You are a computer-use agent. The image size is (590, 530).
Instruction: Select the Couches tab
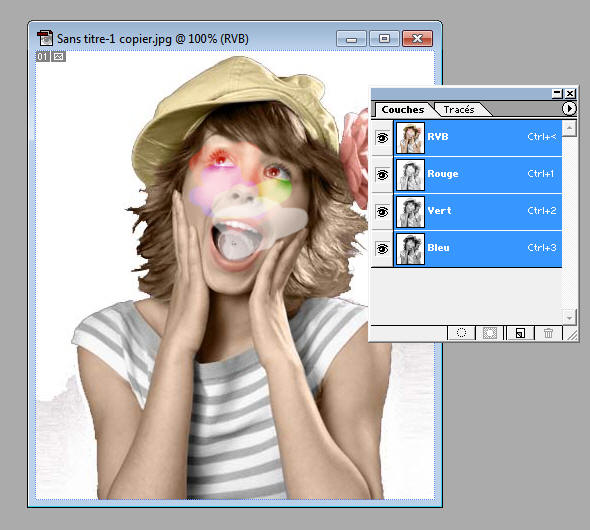tap(403, 109)
